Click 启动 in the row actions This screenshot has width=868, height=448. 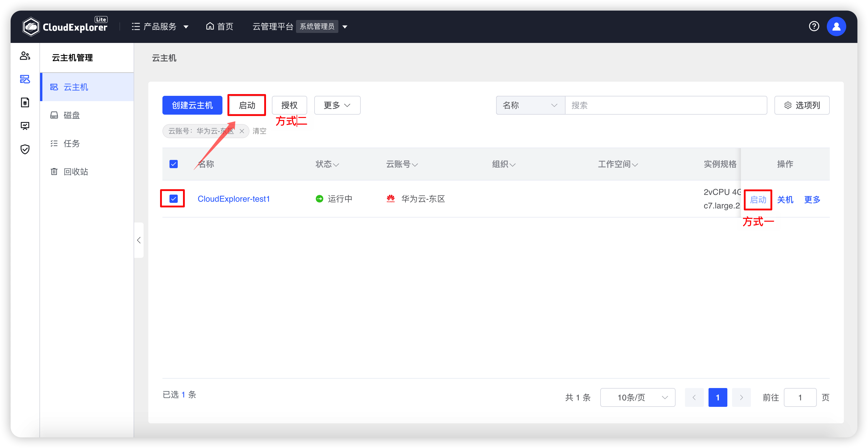[758, 200]
